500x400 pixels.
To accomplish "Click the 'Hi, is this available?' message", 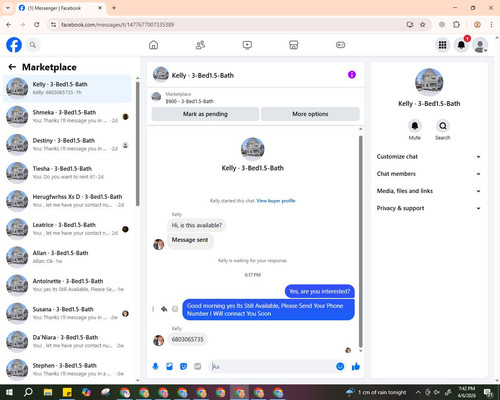I will pyautogui.click(x=197, y=225).
